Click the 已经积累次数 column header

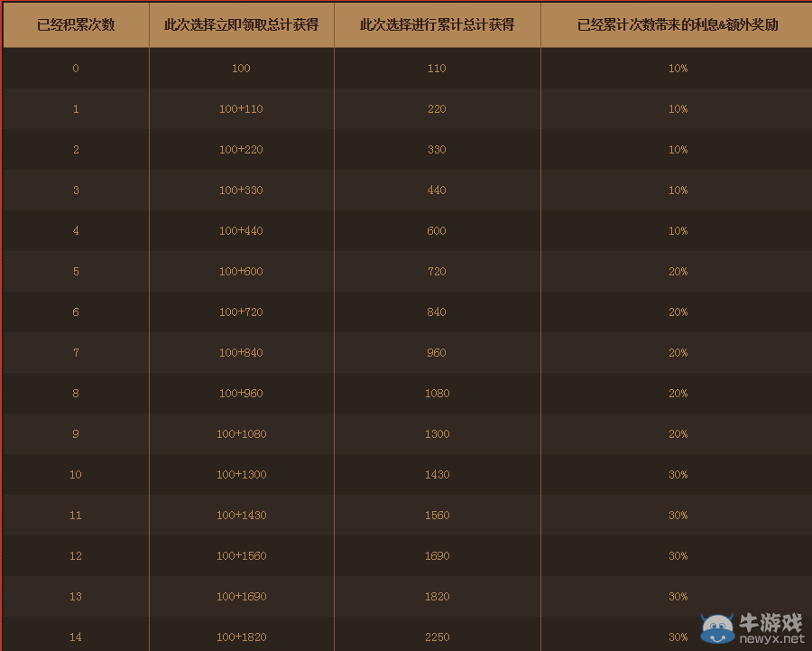[x=76, y=24]
